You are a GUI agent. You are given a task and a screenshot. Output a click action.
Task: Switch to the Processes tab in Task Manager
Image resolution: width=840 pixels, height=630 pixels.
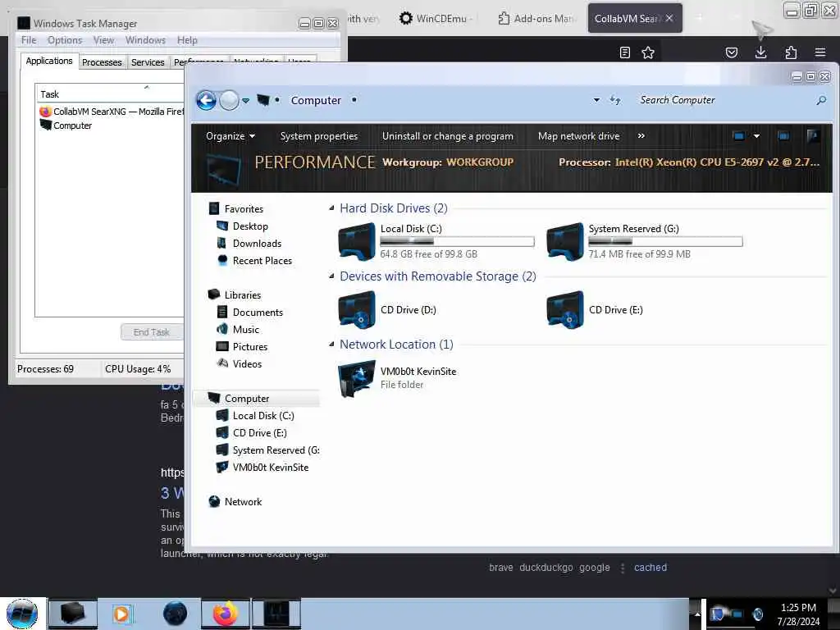pos(102,62)
